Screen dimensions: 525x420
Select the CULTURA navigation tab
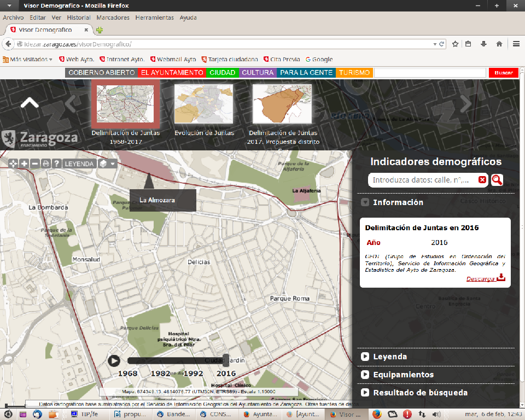pyautogui.click(x=258, y=73)
